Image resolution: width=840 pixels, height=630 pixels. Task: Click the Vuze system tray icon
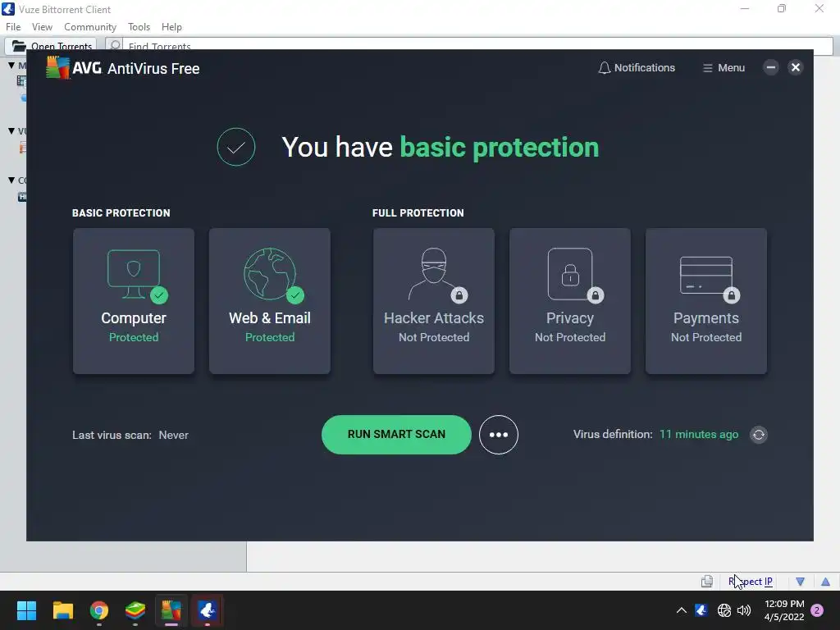701,610
